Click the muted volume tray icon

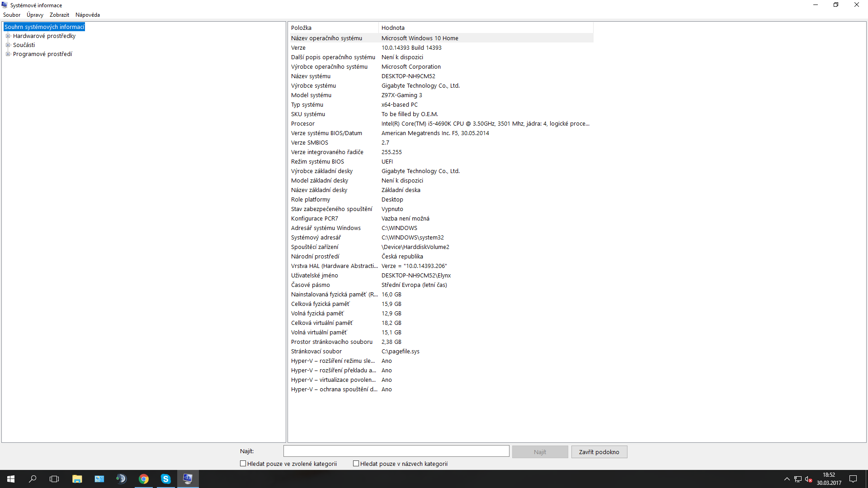pyautogui.click(x=809, y=479)
